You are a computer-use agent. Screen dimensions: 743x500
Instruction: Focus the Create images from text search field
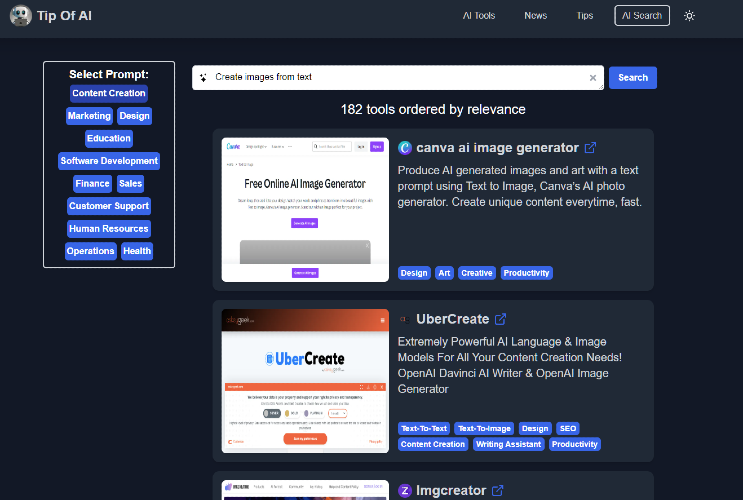(x=398, y=78)
